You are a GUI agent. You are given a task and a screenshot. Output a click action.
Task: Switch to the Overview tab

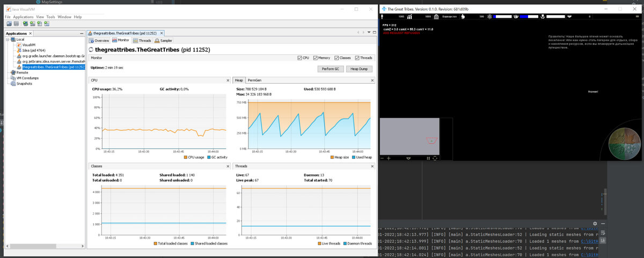99,40
